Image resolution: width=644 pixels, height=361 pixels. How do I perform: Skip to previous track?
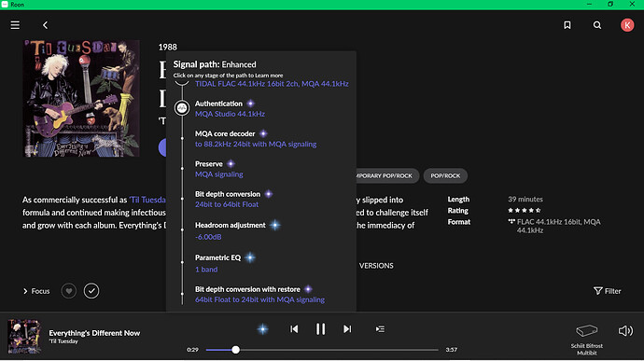[x=294, y=329]
